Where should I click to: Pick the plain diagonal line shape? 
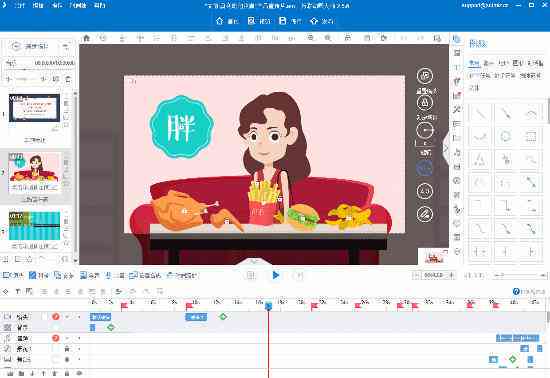(480, 114)
